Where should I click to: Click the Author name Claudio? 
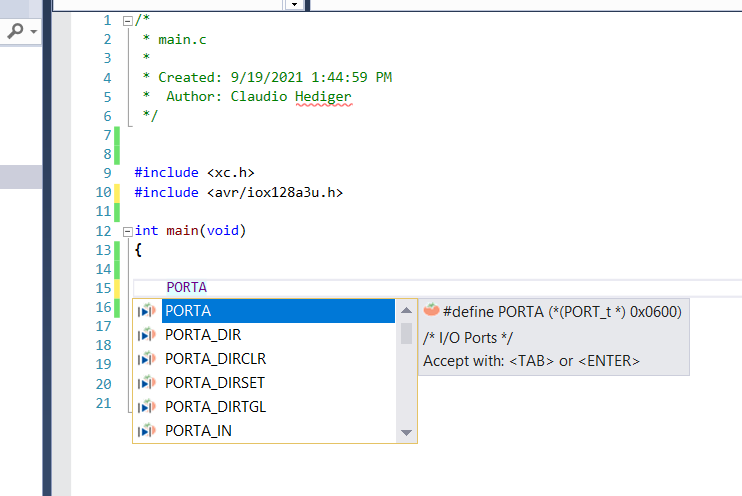(259, 97)
